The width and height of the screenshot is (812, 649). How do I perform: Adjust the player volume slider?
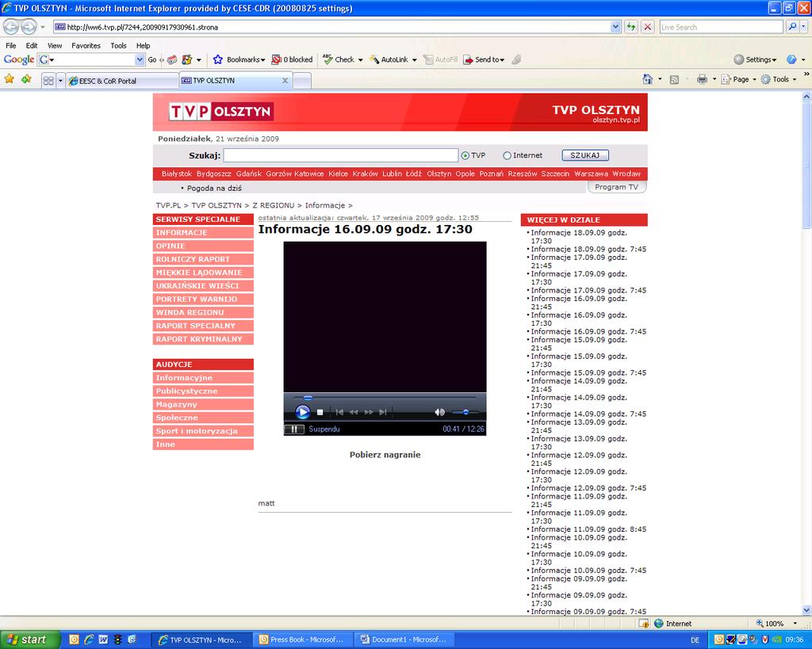pyautogui.click(x=465, y=412)
